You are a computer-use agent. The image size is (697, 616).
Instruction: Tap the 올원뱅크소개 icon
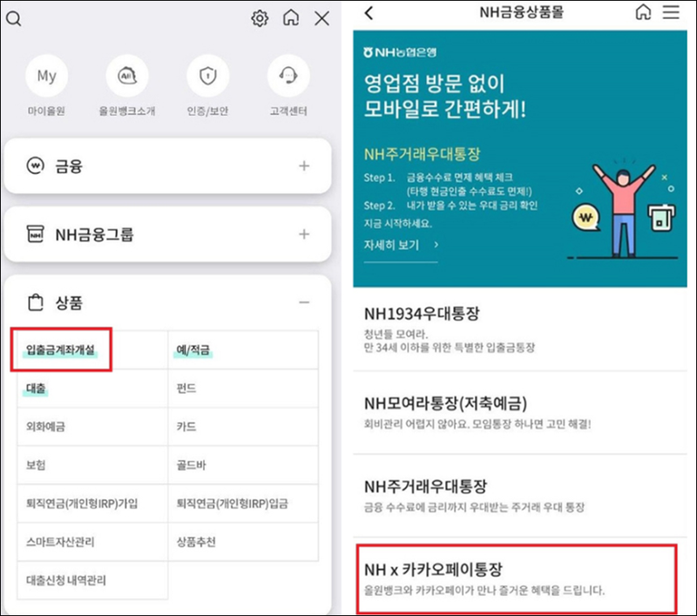(127, 76)
